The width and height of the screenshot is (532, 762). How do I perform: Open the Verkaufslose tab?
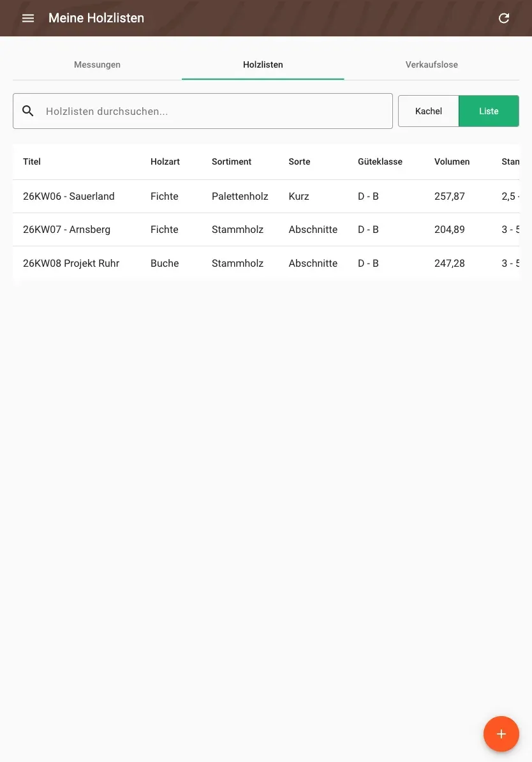click(431, 64)
